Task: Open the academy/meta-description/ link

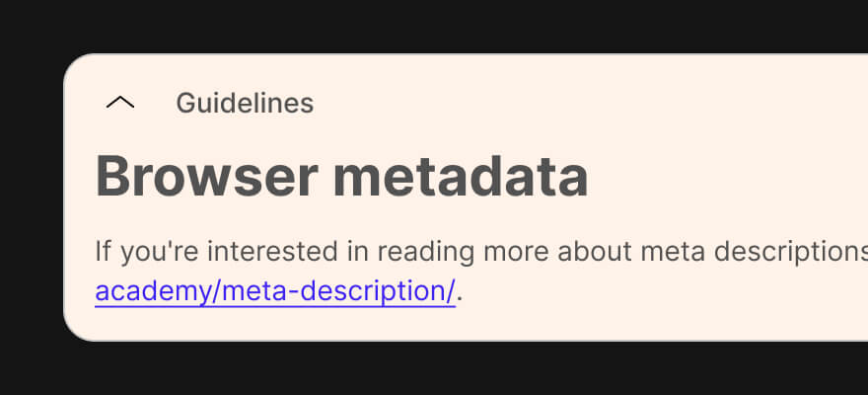Action: tap(275, 292)
